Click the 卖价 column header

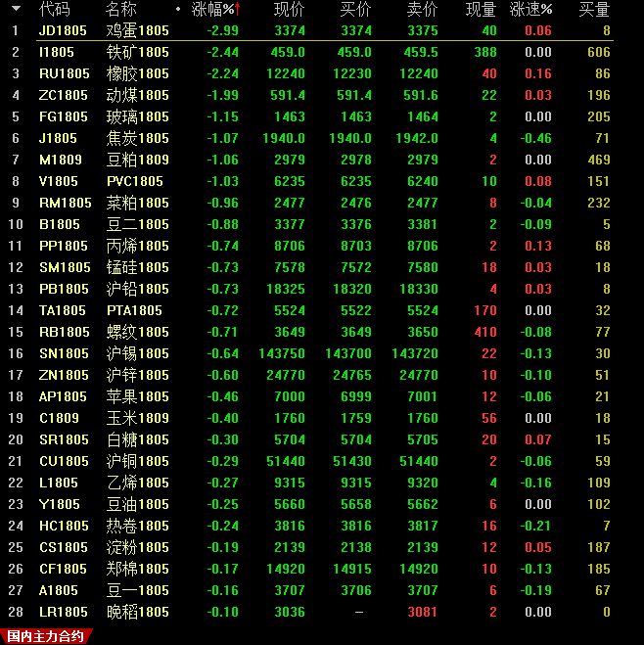(421, 10)
